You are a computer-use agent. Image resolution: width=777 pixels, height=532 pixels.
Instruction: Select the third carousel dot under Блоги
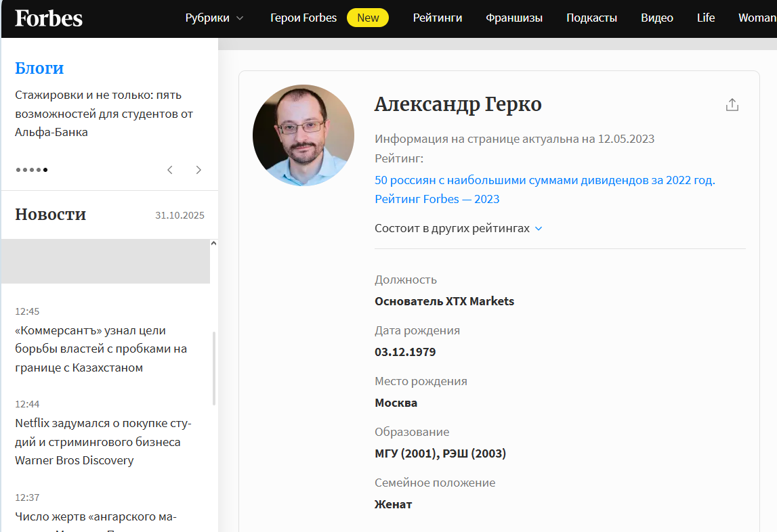30,170
